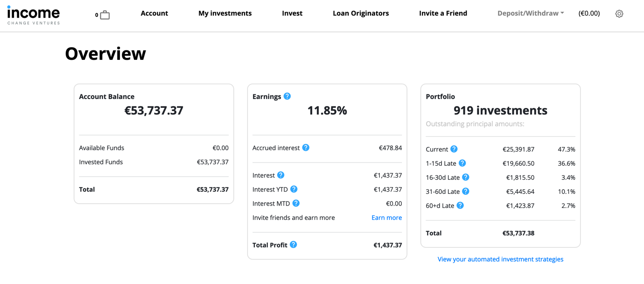This screenshot has height=284, width=644.
Task: Open the settings gear icon
Action: click(619, 14)
